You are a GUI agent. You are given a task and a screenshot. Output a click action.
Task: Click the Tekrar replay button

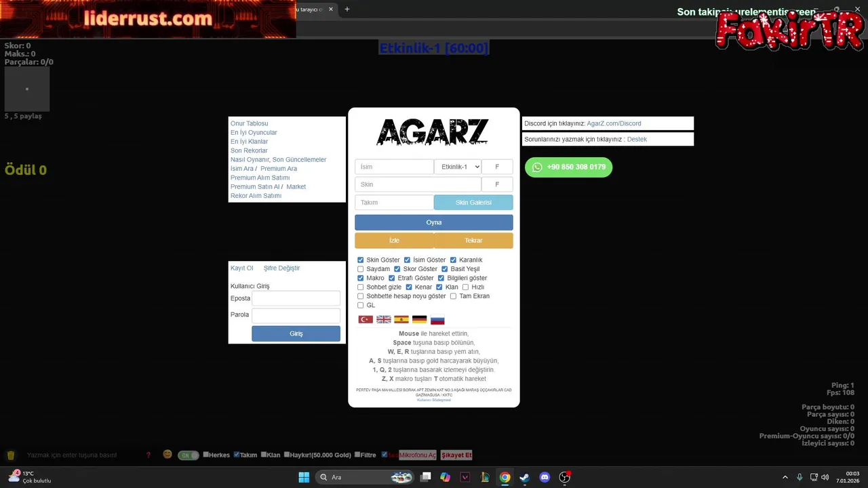(x=473, y=241)
